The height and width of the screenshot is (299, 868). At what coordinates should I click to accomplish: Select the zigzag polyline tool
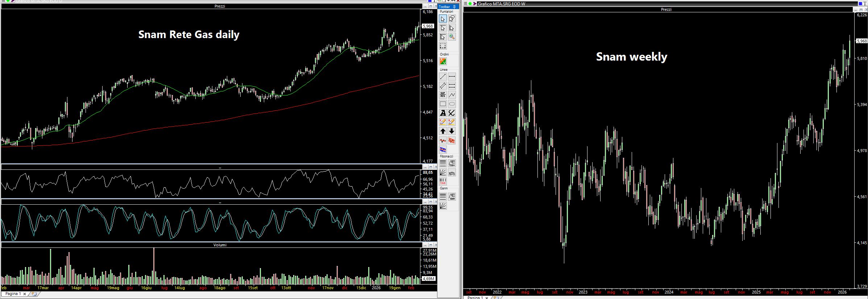coord(452,95)
